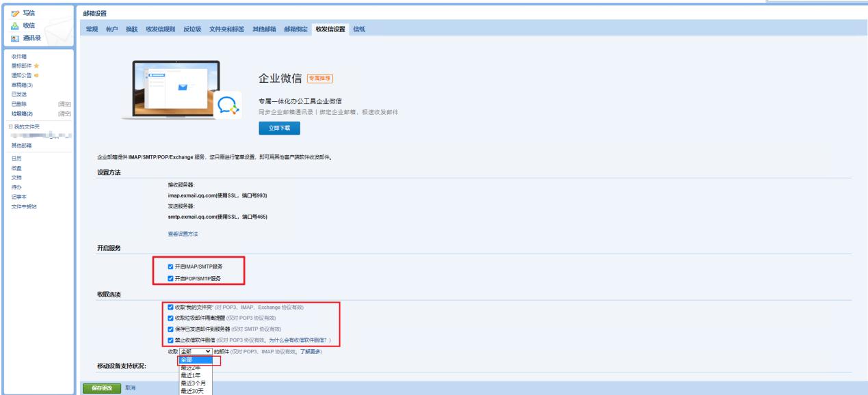Screen dimensions: 868x395
Task: Open the 收取 mail range dropdown
Action: [196, 351]
